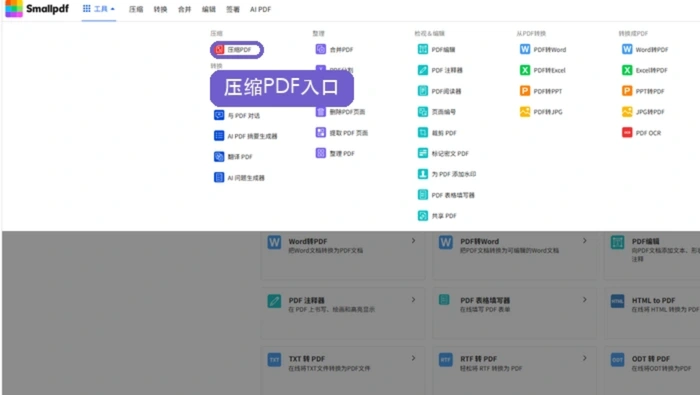Viewport: 700px width, 395px height.
Task: Open the 合并 menu in top navigation
Action: tap(184, 9)
